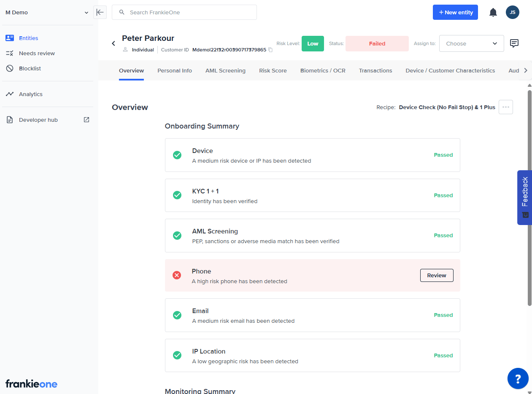Viewport: 532px width, 394px height.
Task: Open Needs review in the sidebar
Action: 37,53
